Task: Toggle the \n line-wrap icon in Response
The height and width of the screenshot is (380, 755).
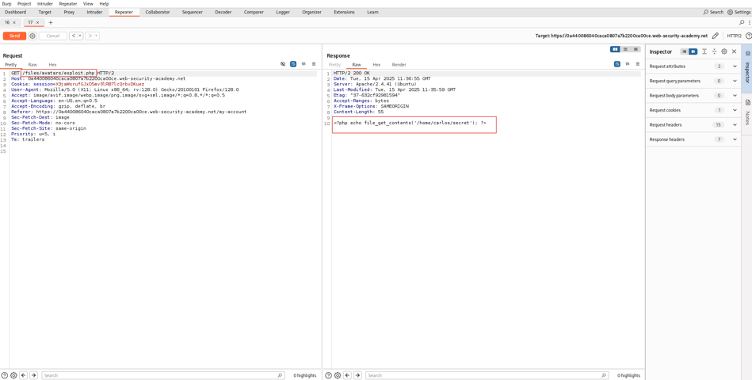Action: [x=627, y=64]
